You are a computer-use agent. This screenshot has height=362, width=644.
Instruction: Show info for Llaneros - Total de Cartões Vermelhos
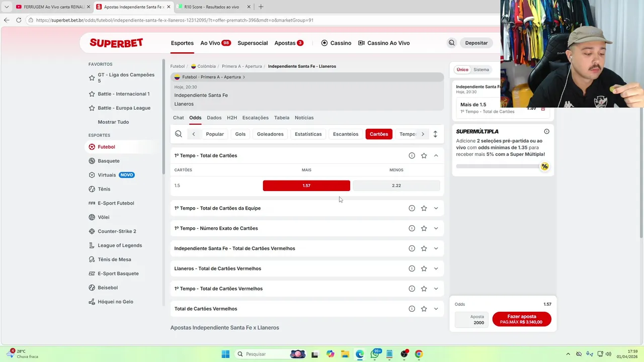tap(412, 268)
